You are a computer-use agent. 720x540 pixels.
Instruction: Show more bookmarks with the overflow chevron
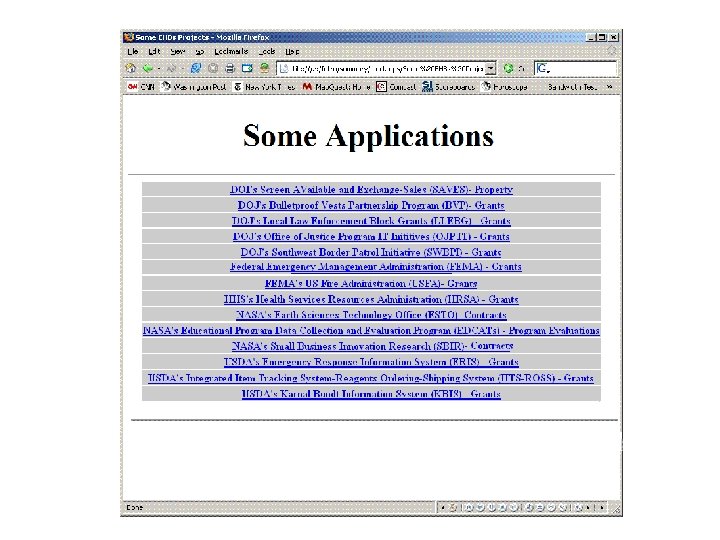click(610, 86)
